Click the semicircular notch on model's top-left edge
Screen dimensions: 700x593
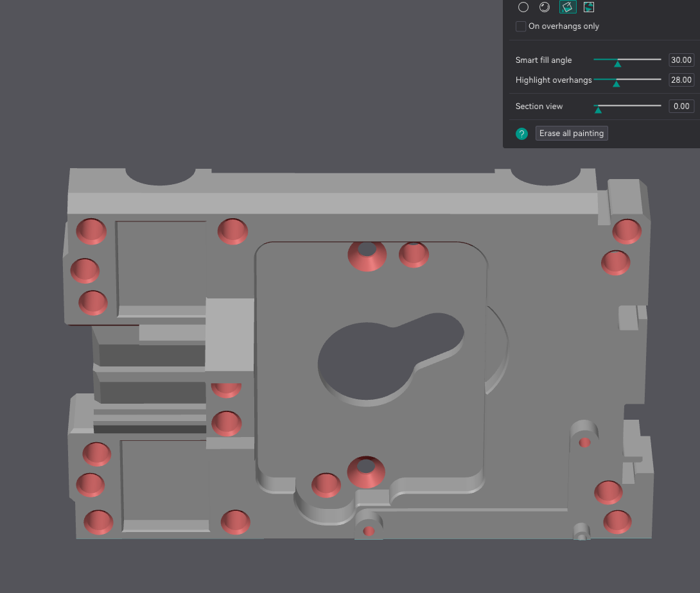161,175
